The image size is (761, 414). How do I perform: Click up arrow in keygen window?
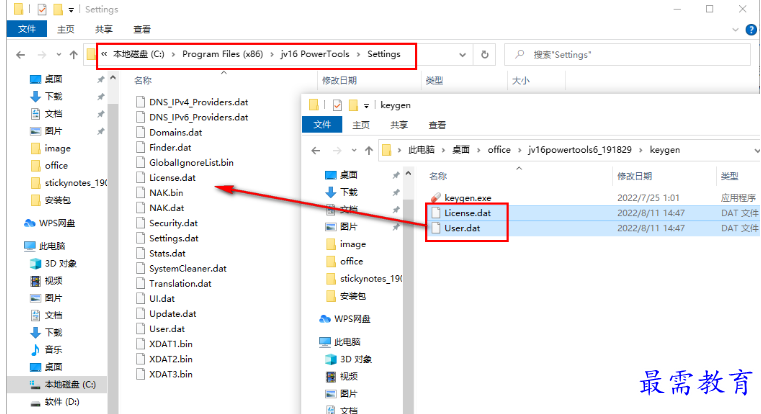(369, 150)
